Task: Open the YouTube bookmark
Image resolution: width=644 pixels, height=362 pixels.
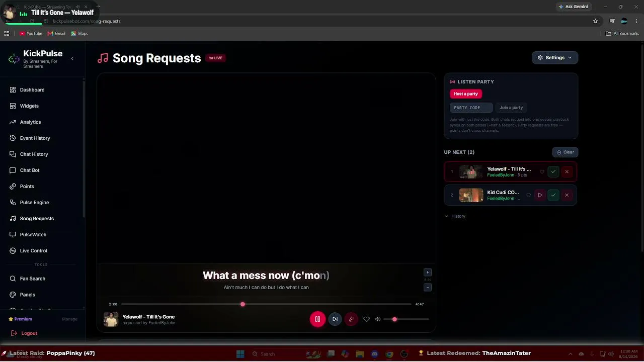Action: point(31,34)
